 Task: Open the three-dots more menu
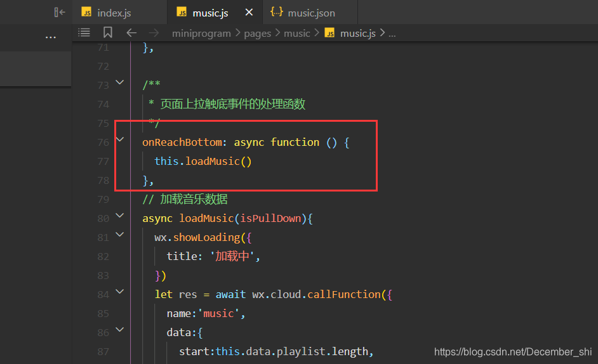pos(50,37)
